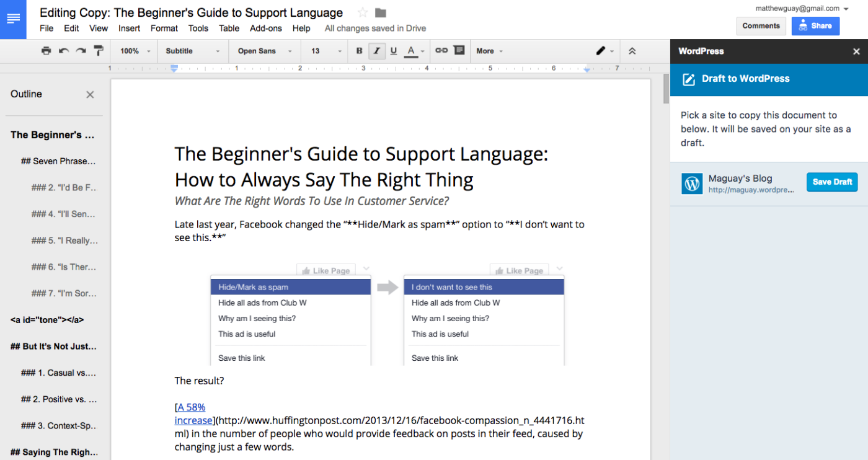Viewport: 868px width, 460px height.
Task: Add a comment with the toolbar icon
Action: [459, 51]
